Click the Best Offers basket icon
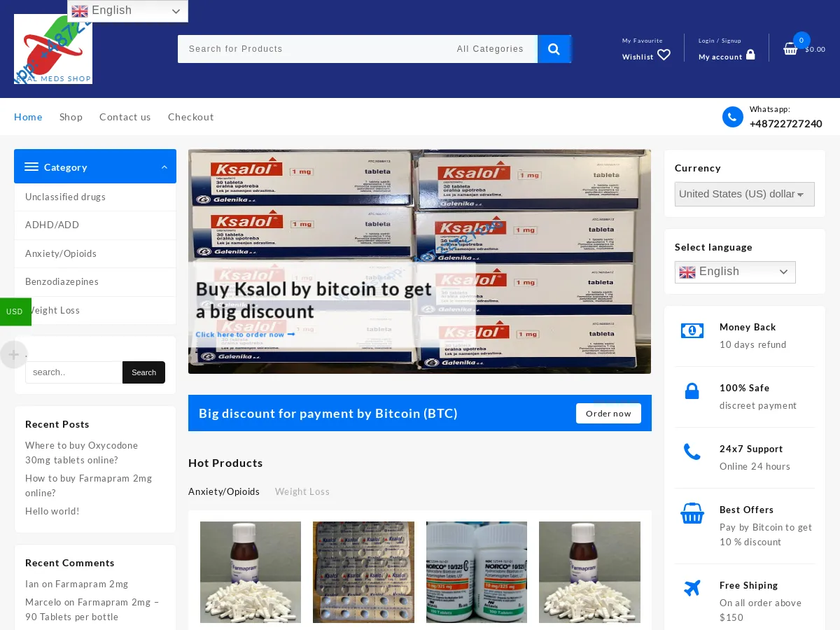The image size is (840, 630). [x=692, y=513]
